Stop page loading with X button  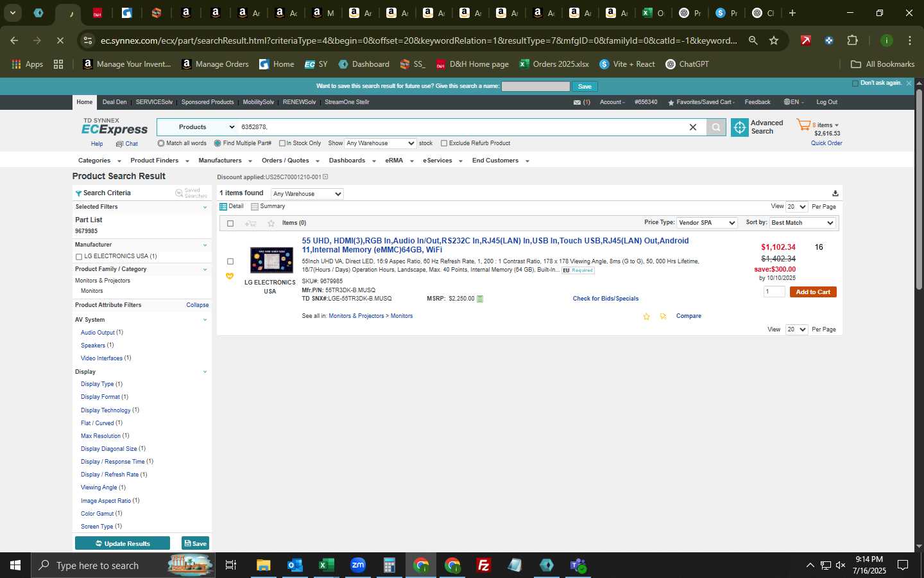click(x=60, y=40)
